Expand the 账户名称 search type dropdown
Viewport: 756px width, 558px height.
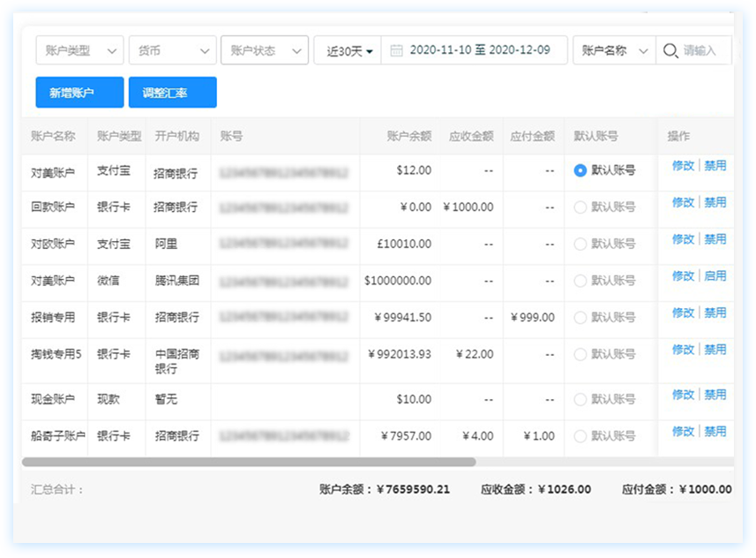[x=614, y=50]
